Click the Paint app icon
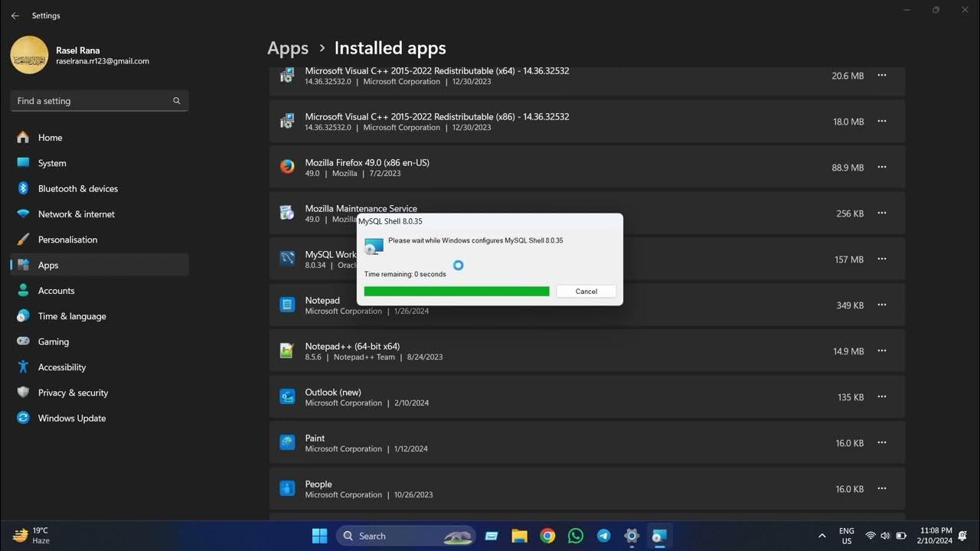Image resolution: width=980 pixels, height=551 pixels. [287, 442]
